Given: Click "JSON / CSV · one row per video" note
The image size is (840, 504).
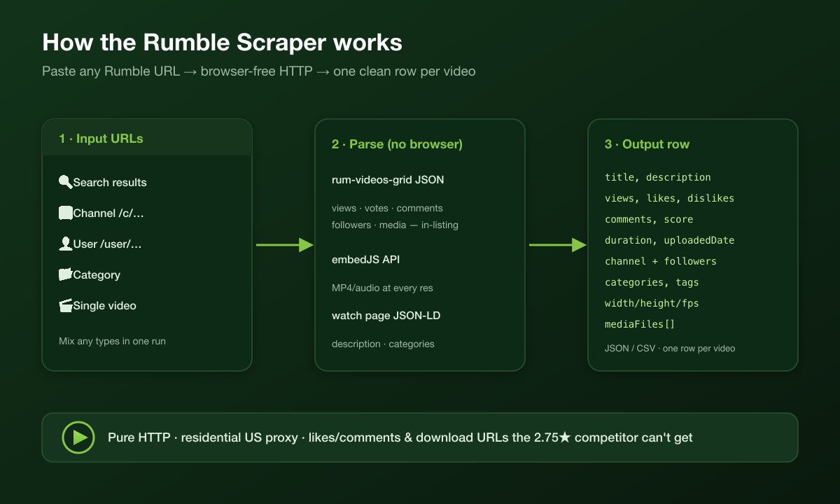Looking at the screenshot, I should [x=670, y=348].
